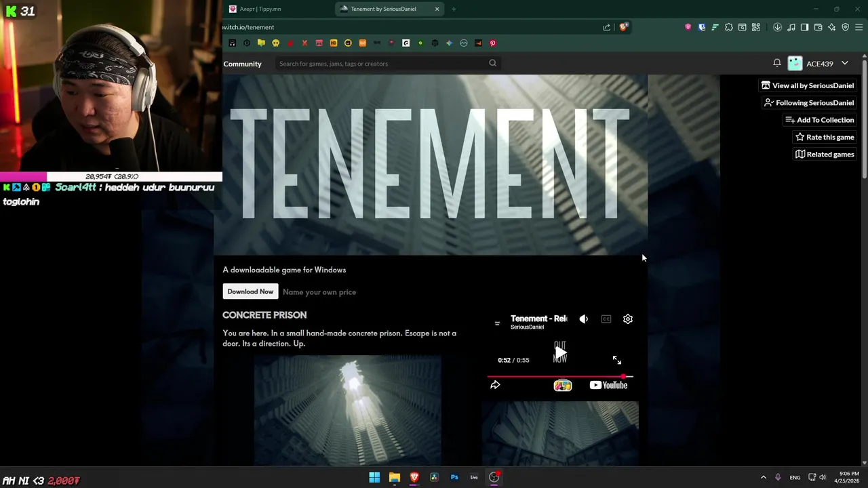Open the browser extensions puzzle icon

point(728,27)
